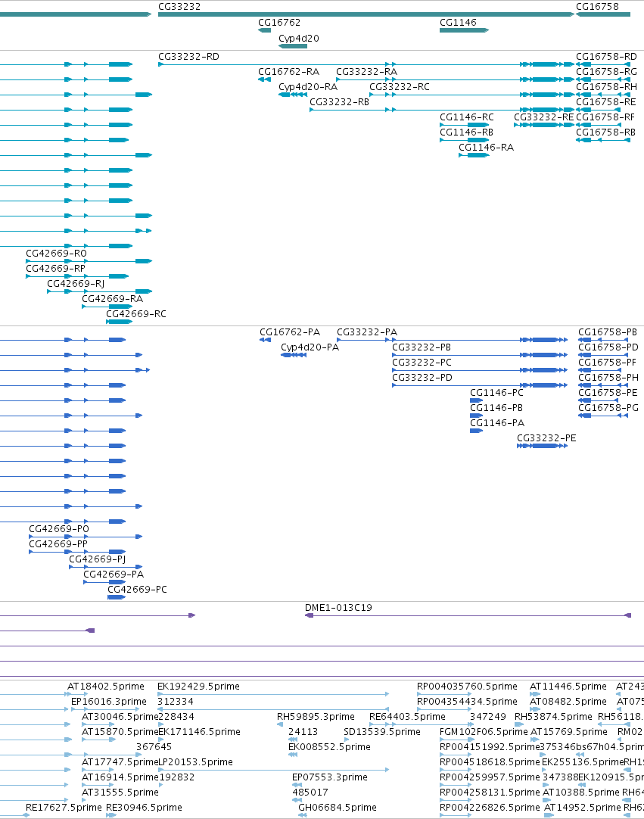Image resolution: width=644 pixels, height=819 pixels.
Task: Select transcript CG16758-RH
Action: coord(606,87)
